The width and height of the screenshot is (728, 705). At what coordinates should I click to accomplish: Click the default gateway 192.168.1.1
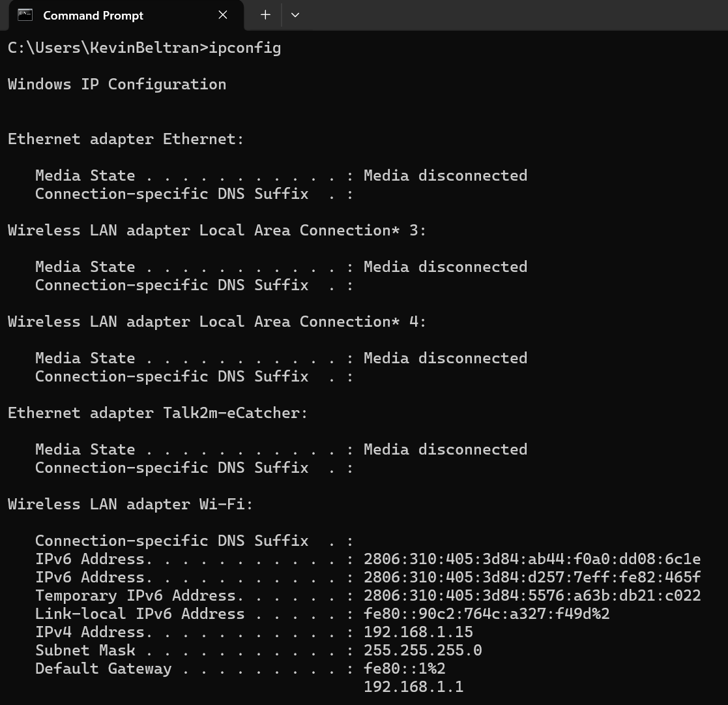[413, 687]
